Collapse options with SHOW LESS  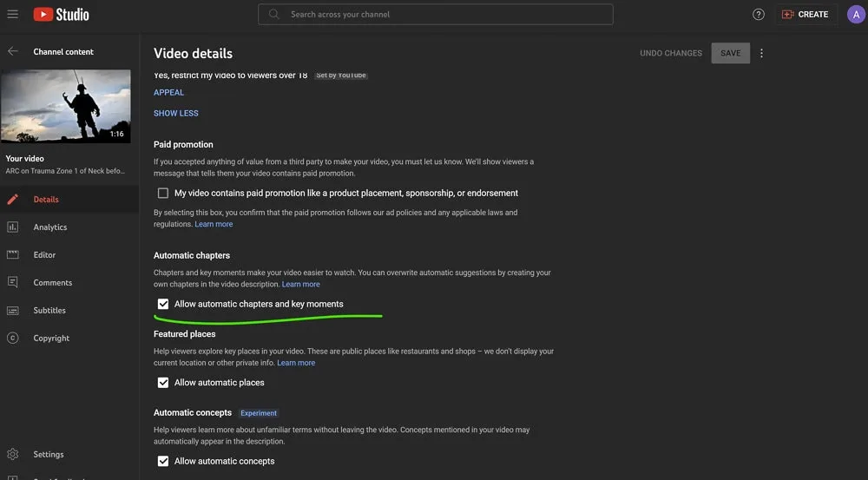coord(176,113)
